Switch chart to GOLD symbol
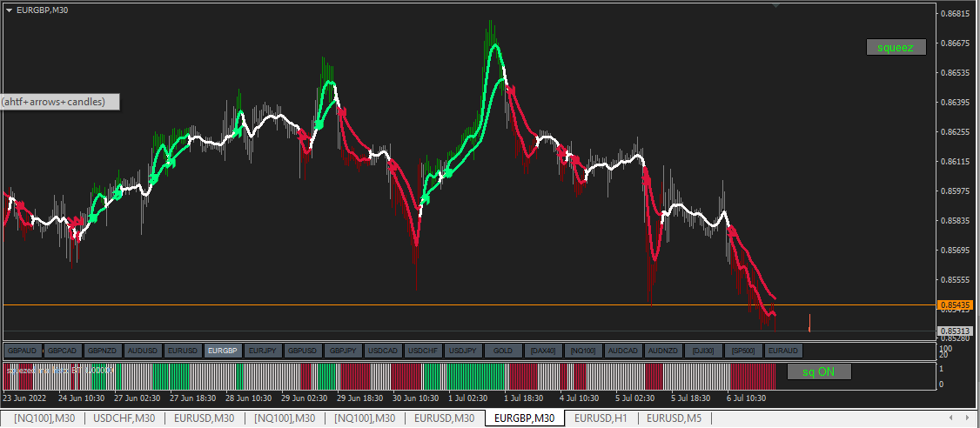980x428 pixels. 504,351
